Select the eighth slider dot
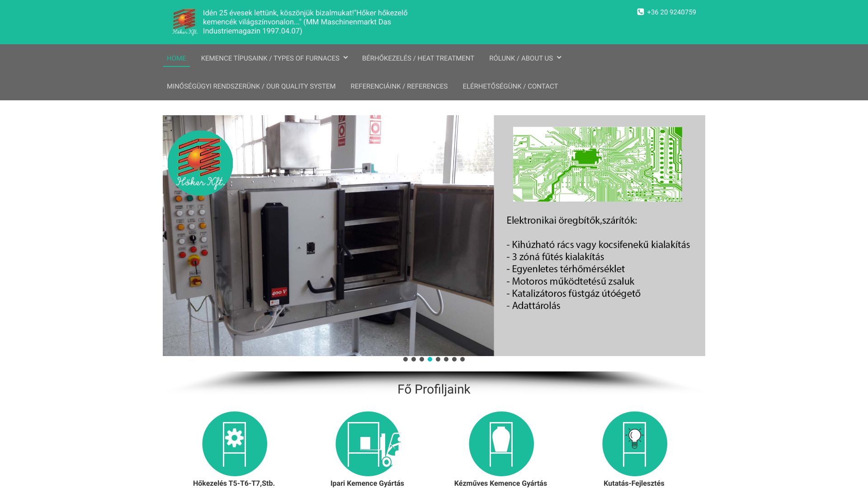This screenshot has height=488, width=868. click(x=462, y=359)
